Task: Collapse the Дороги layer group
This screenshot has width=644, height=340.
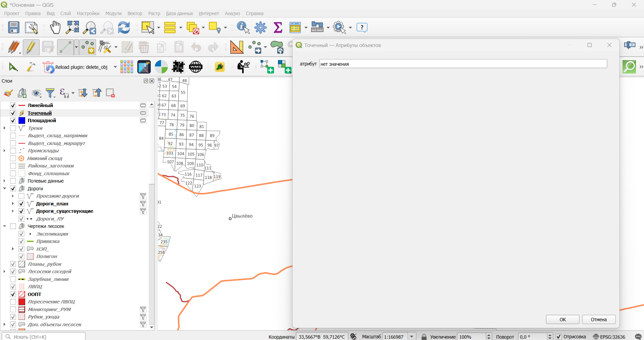Action: click(5, 189)
